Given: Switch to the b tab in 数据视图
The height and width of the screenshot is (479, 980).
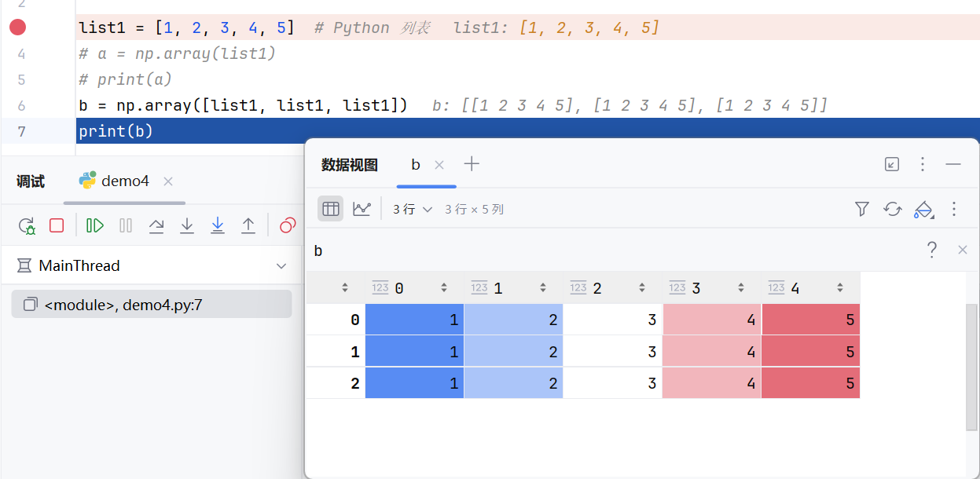Looking at the screenshot, I should point(415,165).
